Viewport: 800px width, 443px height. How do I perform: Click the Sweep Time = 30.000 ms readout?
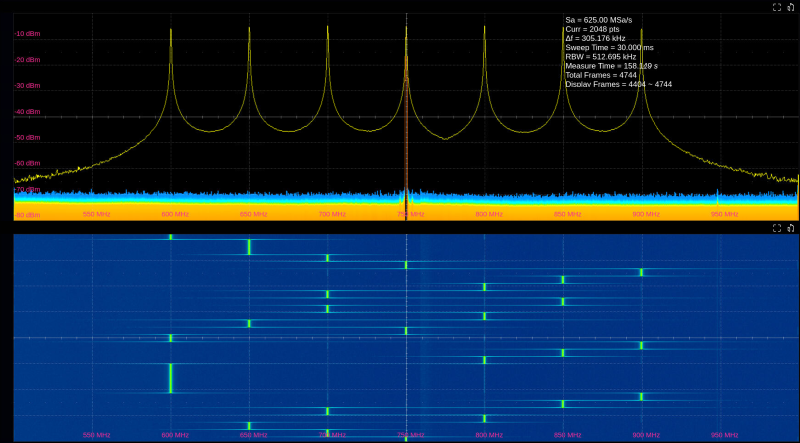click(611, 47)
